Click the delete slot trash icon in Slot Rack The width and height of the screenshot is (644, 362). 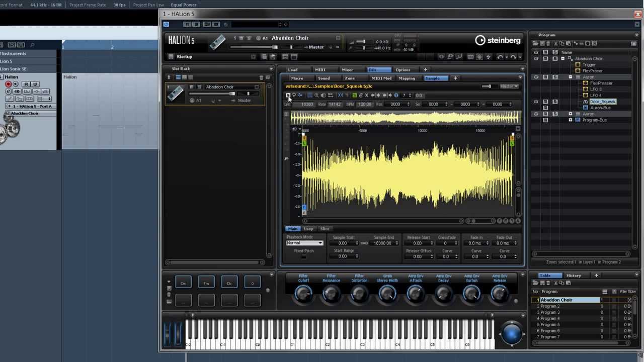261,77
